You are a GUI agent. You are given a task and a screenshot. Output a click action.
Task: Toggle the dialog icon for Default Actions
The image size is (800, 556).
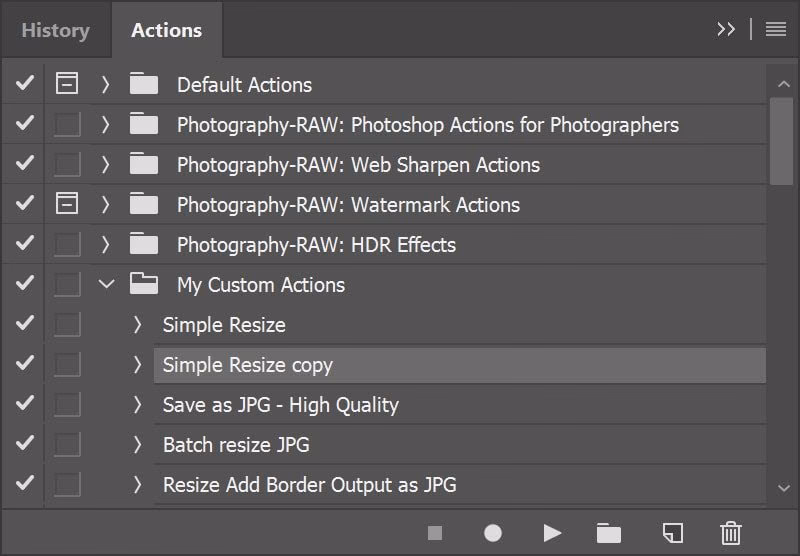[x=67, y=83]
